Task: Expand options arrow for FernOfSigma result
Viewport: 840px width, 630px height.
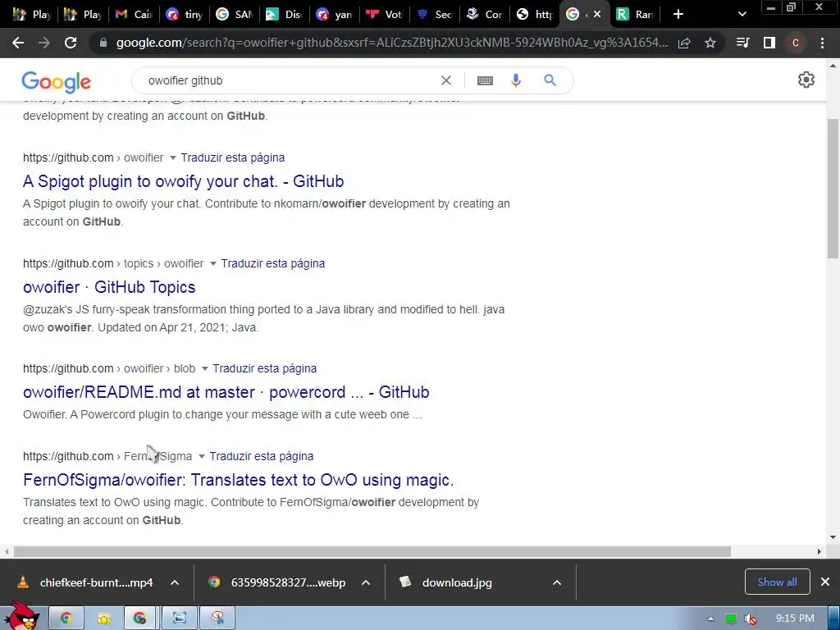Action: [202, 456]
